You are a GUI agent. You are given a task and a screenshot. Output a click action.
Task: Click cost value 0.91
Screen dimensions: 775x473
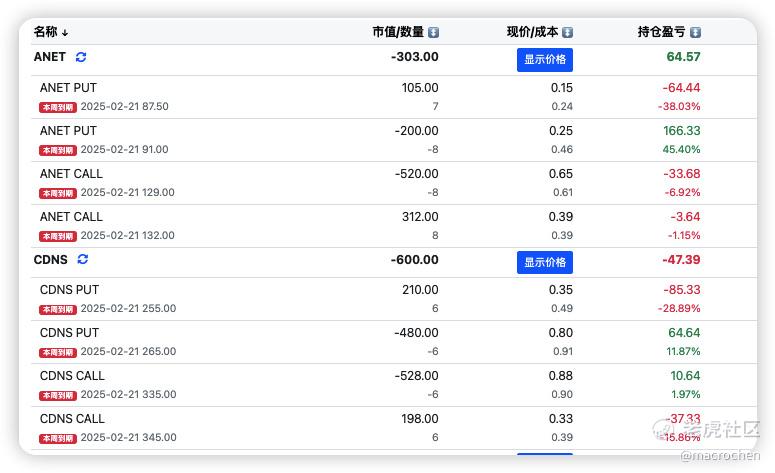562,351
